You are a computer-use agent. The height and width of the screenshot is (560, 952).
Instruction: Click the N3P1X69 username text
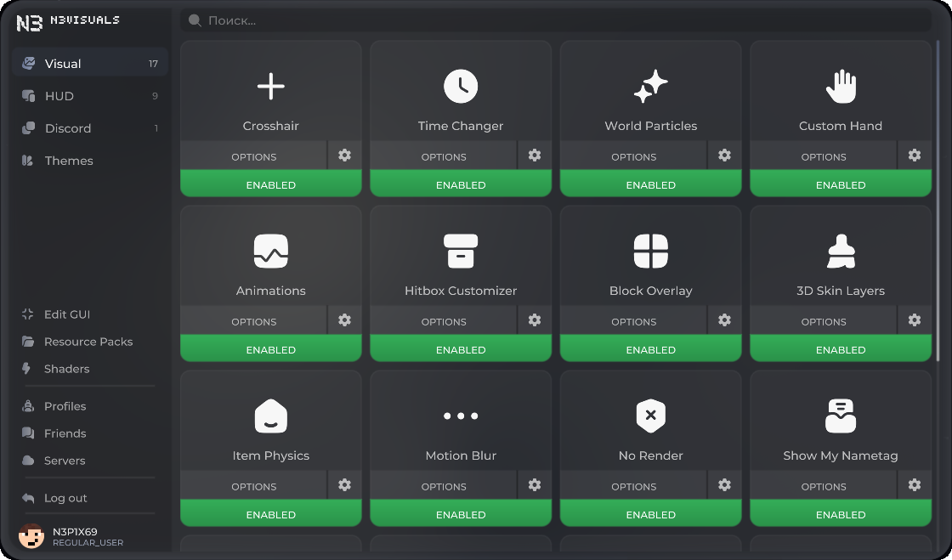click(x=75, y=531)
